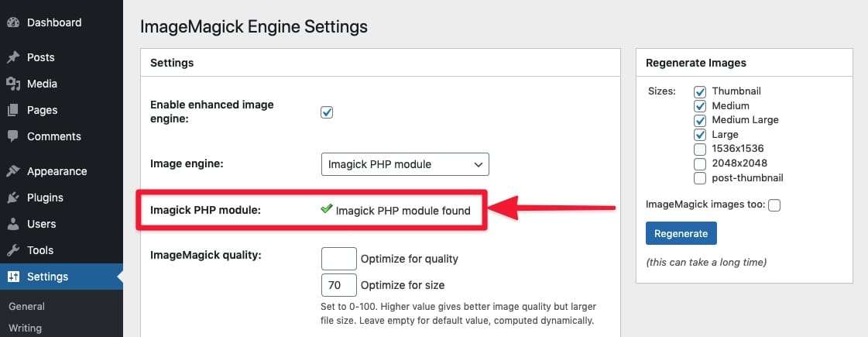
Task: Open the Media library icon
Action: pyautogui.click(x=13, y=84)
